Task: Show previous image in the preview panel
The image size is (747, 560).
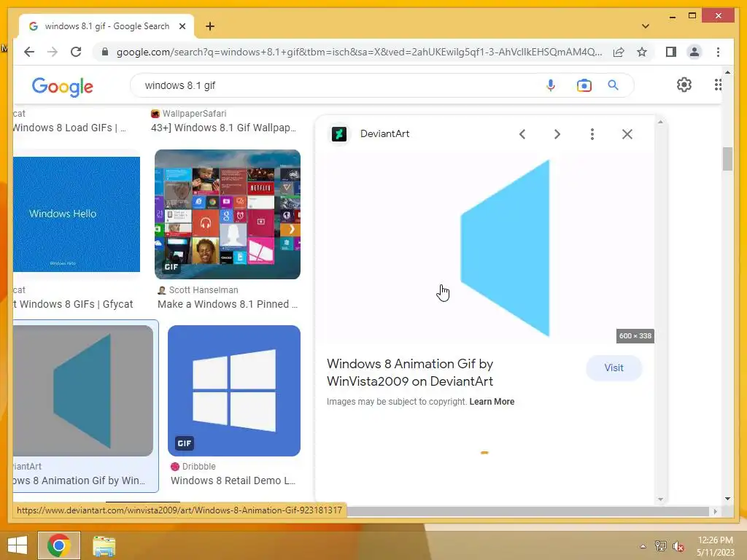Action: pyautogui.click(x=522, y=134)
